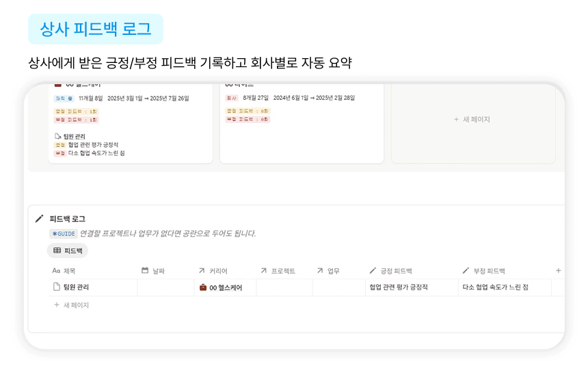Click the page icon beside 팀원 관리 row
The image size is (588, 373).
point(57,287)
